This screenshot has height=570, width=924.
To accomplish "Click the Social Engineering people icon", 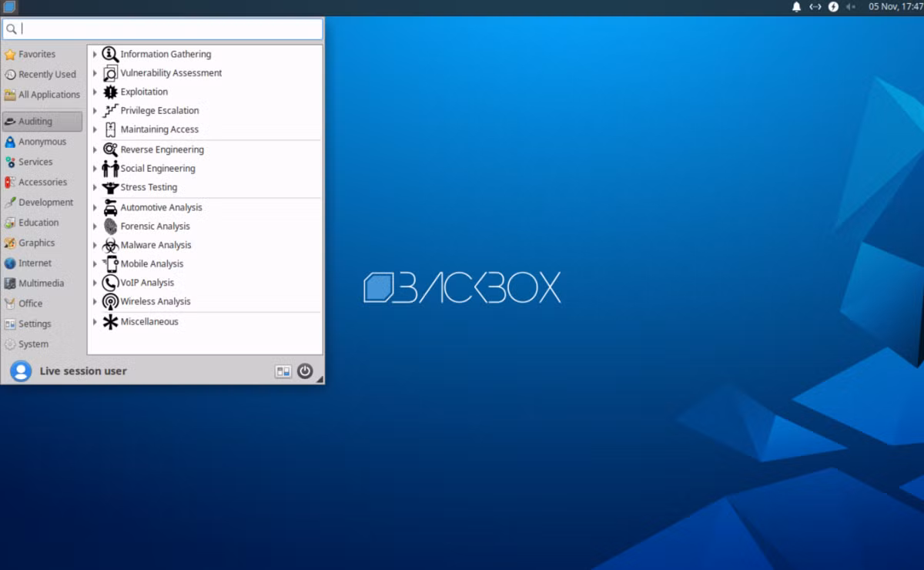I will point(110,169).
